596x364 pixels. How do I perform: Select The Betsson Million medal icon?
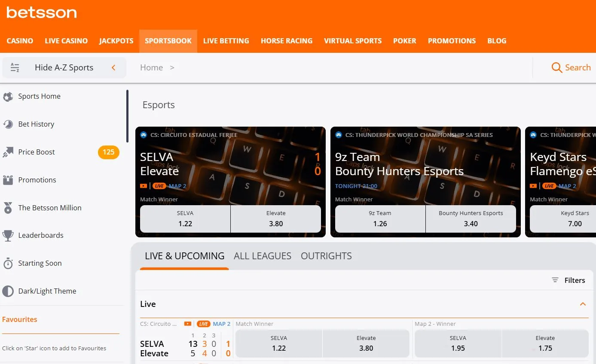(x=8, y=208)
